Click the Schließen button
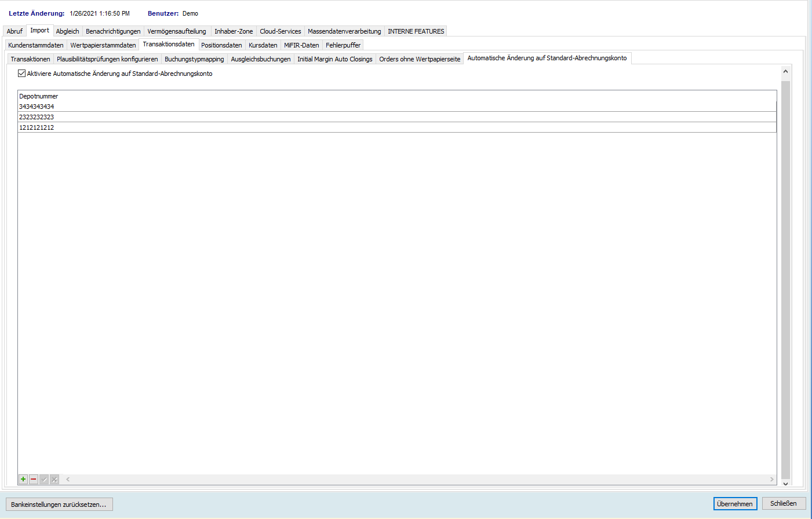Screen dimensions: 812x519 coord(783,503)
